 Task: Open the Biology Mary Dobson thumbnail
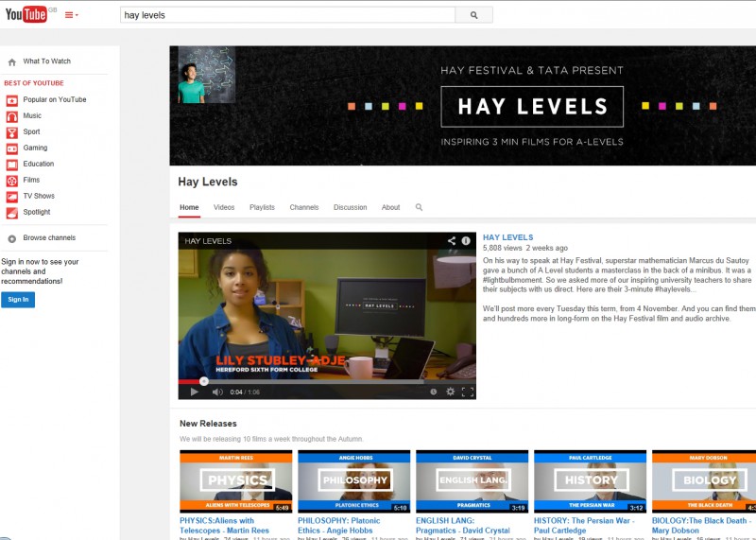(704, 481)
